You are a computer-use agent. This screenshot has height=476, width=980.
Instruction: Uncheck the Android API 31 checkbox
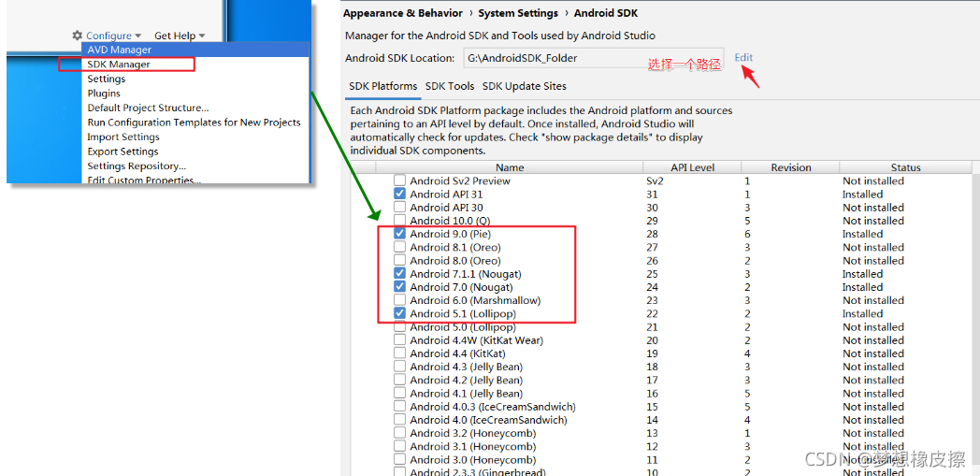tap(400, 195)
